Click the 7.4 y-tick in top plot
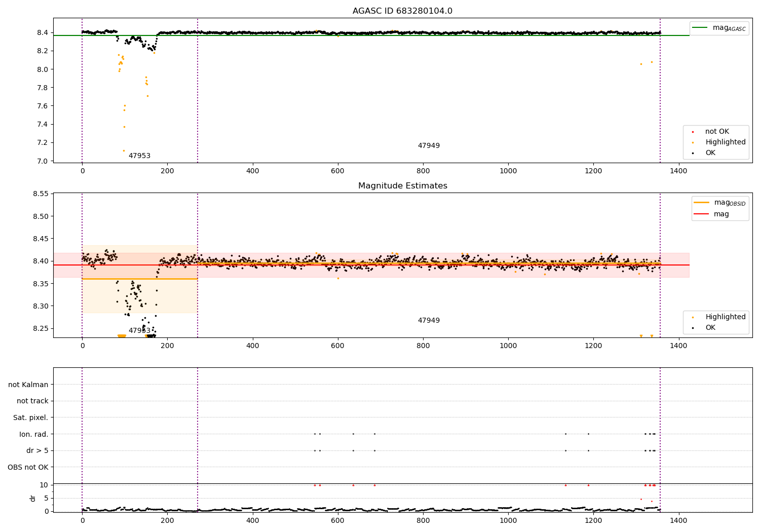The width and height of the screenshot is (760, 532). tap(43, 125)
